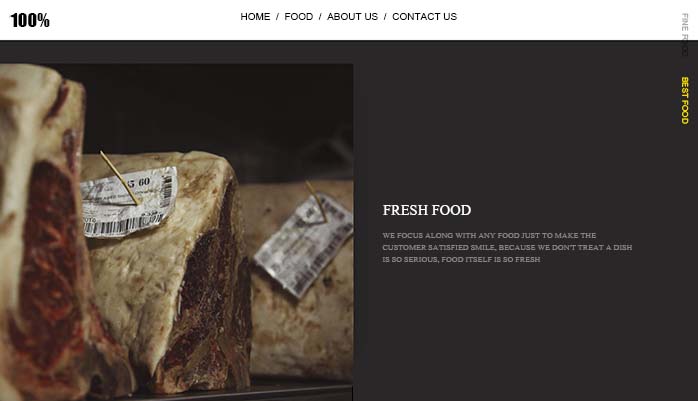The height and width of the screenshot is (401, 698).
Task: Navigate to CONTACT US
Action: 424,17
